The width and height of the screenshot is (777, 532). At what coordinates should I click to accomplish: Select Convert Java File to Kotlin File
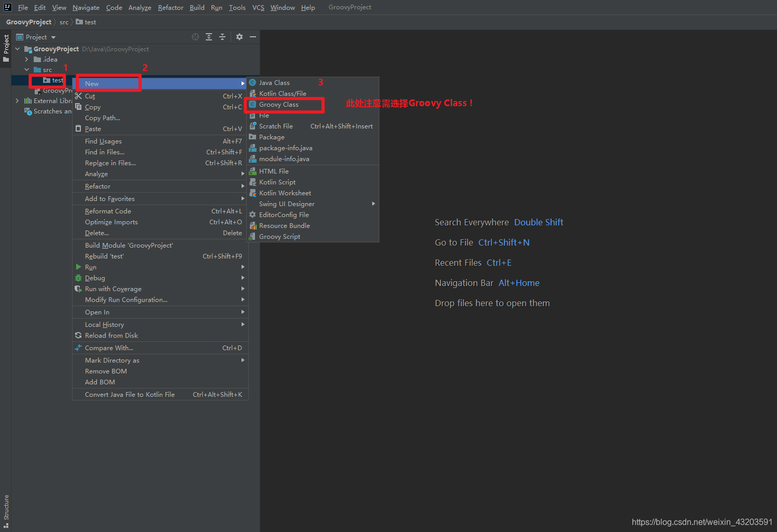[x=160, y=394]
